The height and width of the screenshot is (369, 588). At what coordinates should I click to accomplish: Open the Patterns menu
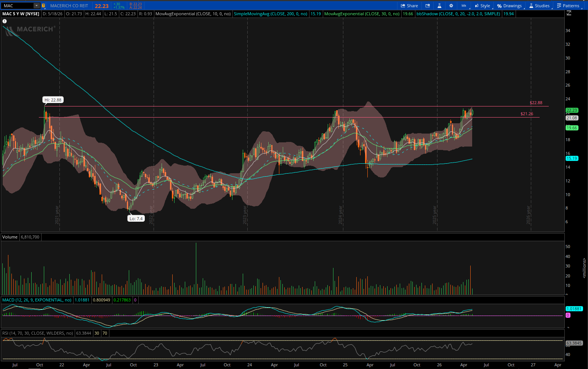(x=568, y=6)
